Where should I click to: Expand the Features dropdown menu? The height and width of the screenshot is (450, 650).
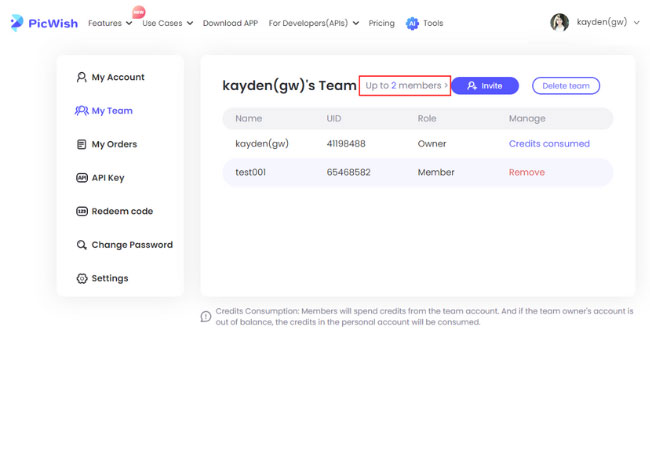click(109, 23)
